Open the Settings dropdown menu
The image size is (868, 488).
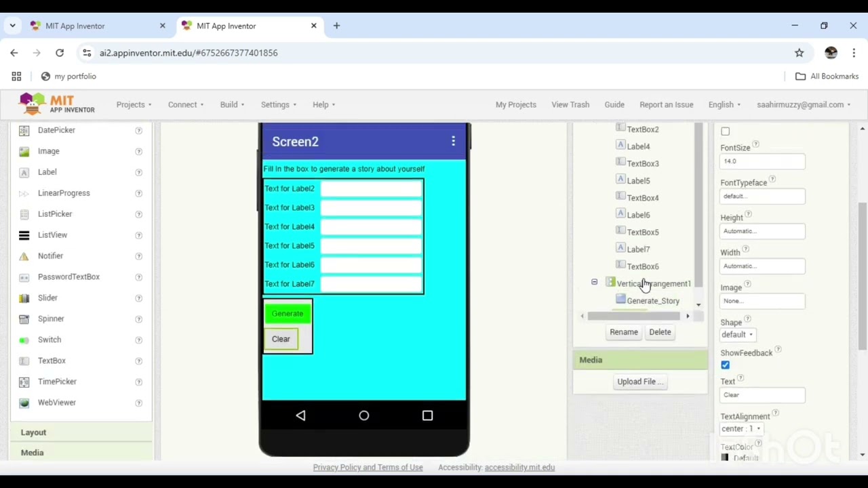pyautogui.click(x=279, y=104)
